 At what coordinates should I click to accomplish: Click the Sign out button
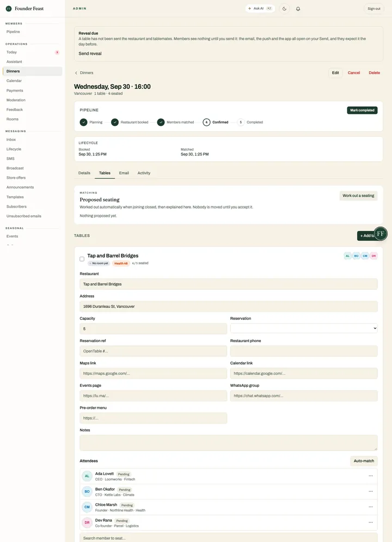(374, 9)
